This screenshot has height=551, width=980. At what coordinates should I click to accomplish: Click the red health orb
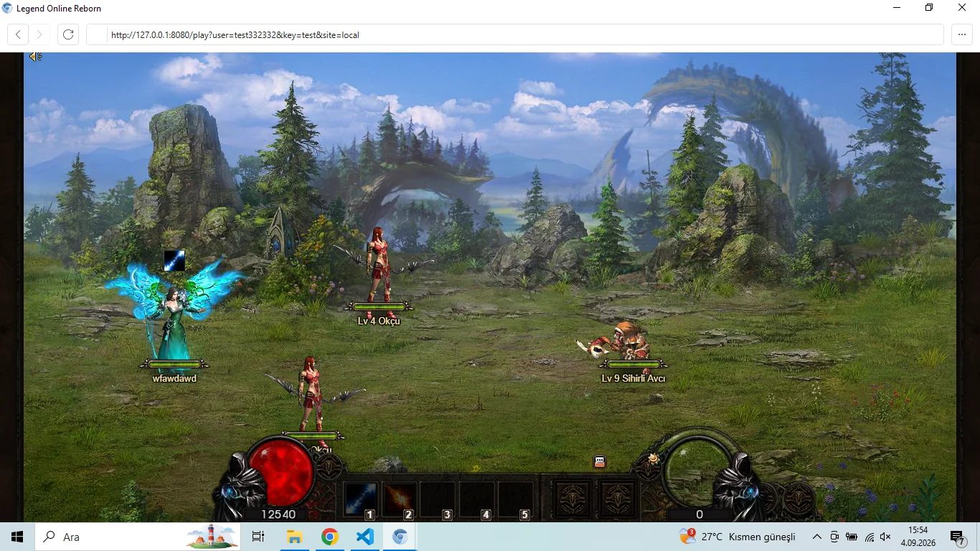point(282,473)
